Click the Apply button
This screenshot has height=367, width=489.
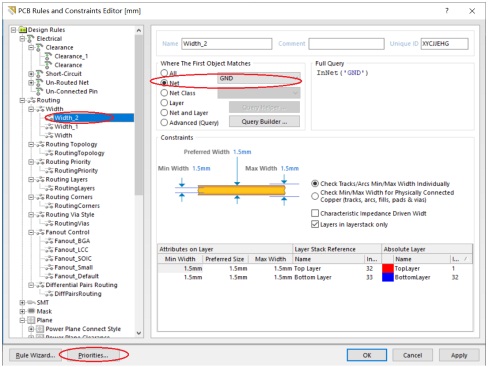(459, 355)
